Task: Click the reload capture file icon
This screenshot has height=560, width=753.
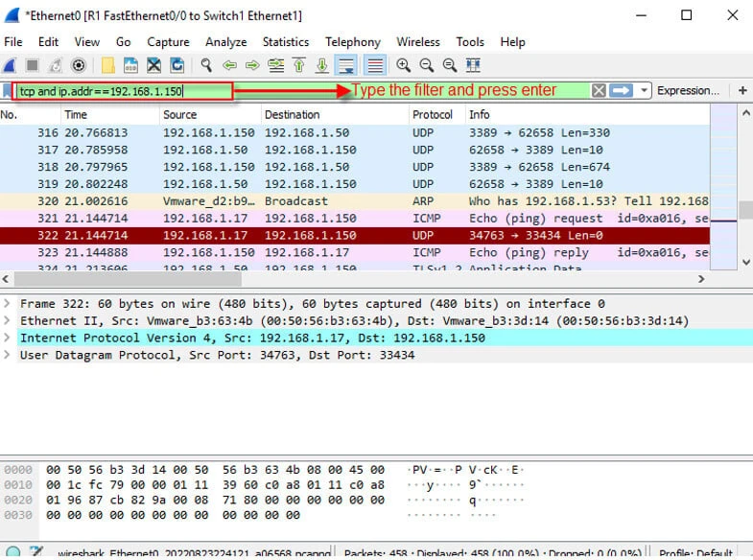Action: (177, 65)
